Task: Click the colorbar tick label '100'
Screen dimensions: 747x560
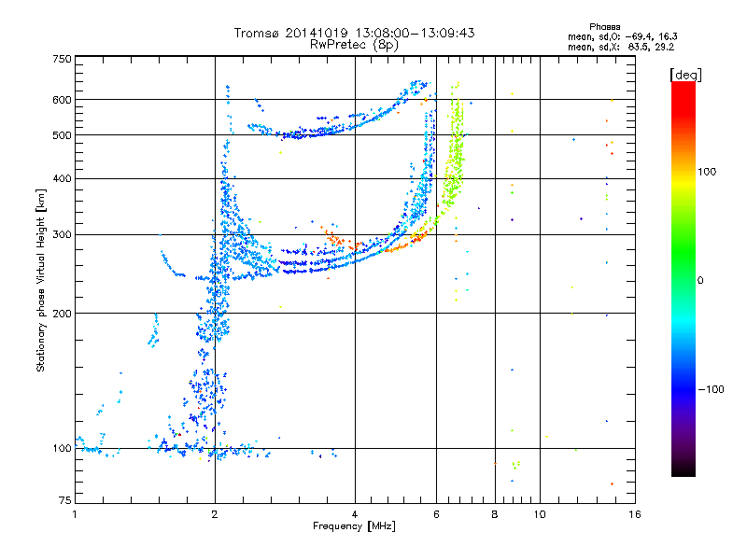Action: [x=707, y=172]
